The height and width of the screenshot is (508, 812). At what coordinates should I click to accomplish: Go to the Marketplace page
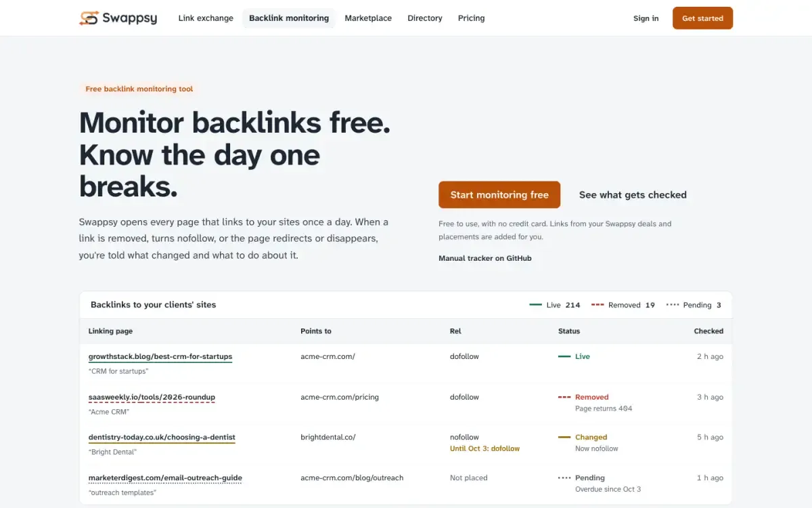368,18
